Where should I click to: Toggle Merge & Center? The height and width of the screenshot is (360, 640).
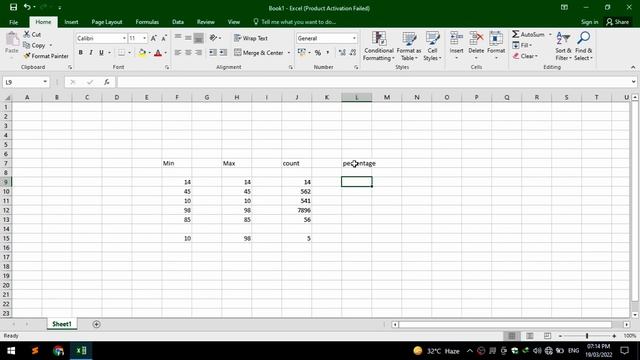tap(259, 53)
